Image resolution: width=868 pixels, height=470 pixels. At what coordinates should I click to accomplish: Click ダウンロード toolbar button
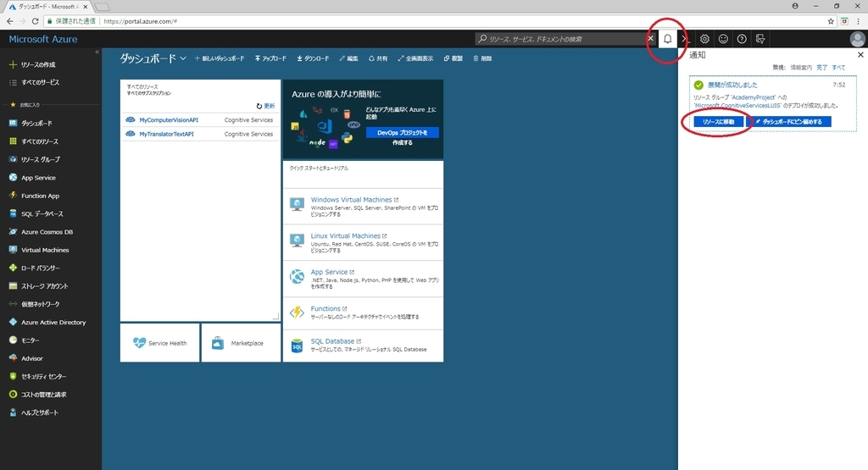(x=313, y=58)
